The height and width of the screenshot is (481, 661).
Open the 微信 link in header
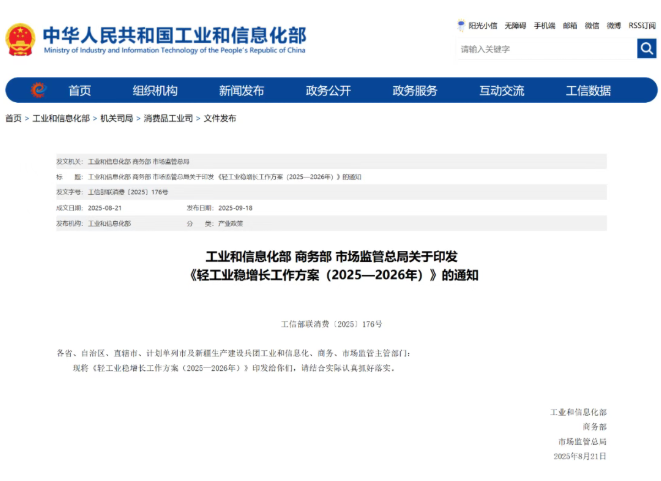point(592,25)
